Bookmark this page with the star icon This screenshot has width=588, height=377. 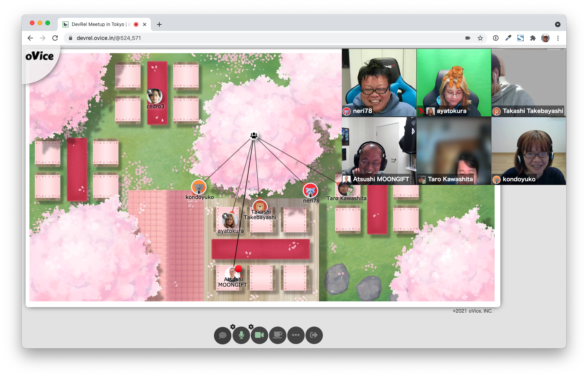480,38
